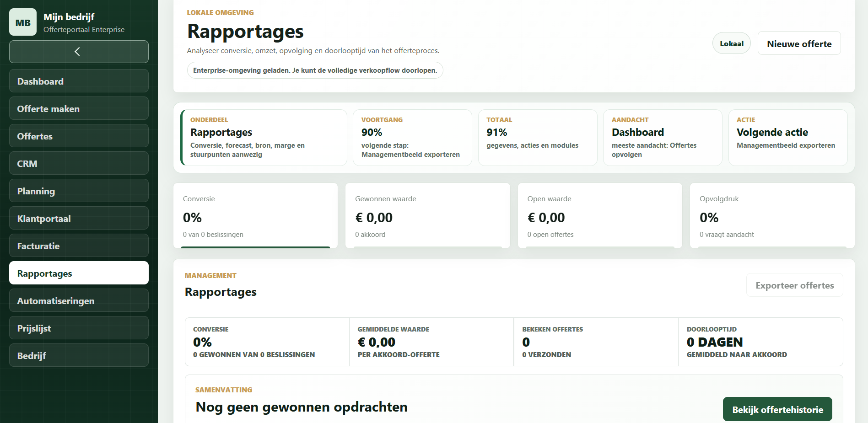Click the Offerteportaal Enterprise subtitle
The image size is (868, 423).
click(x=84, y=30)
